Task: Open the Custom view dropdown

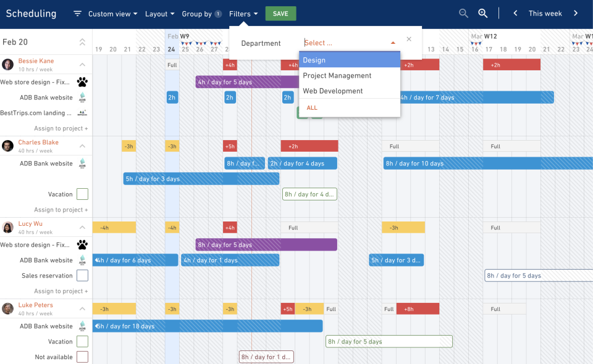Action: 112,14
